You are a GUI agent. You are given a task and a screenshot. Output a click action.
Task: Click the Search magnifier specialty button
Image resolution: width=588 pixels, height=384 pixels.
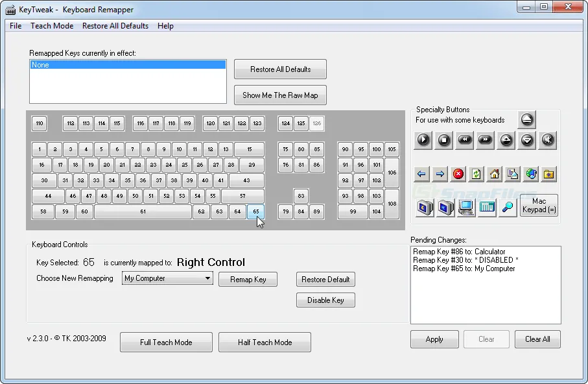point(508,207)
